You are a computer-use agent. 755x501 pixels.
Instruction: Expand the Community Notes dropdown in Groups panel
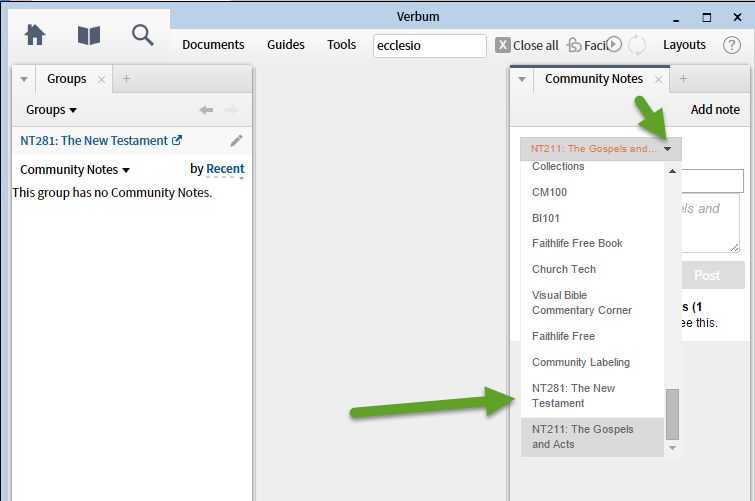pyautogui.click(x=75, y=170)
